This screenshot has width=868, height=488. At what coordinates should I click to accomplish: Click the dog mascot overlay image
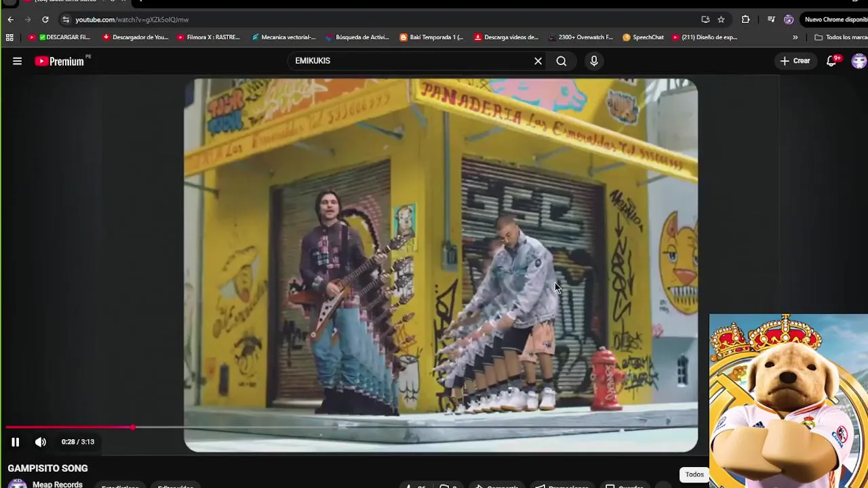click(x=789, y=401)
